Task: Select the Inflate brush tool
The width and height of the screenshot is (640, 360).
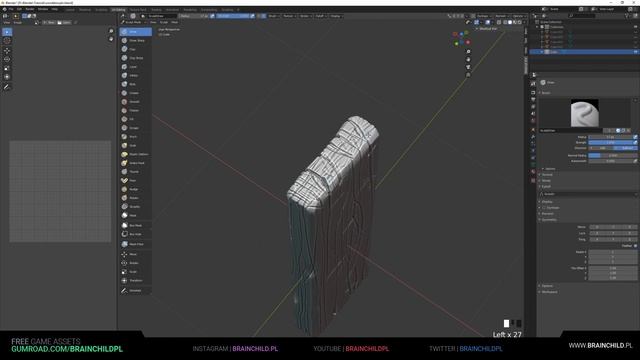Action: pyautogui.click(x=136, y=76)
